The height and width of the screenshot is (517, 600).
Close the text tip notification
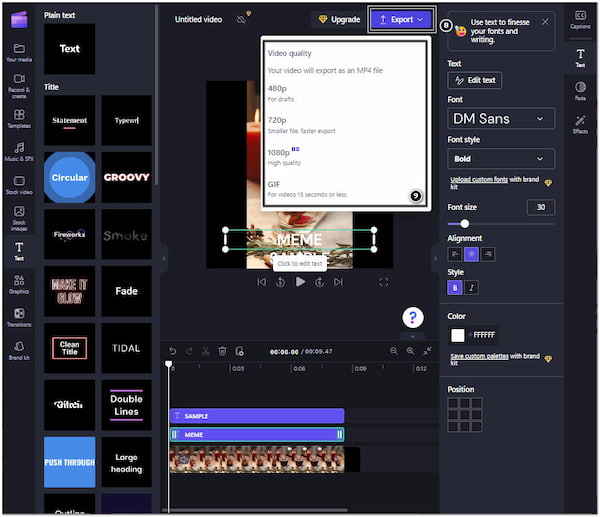click(545, 22)
